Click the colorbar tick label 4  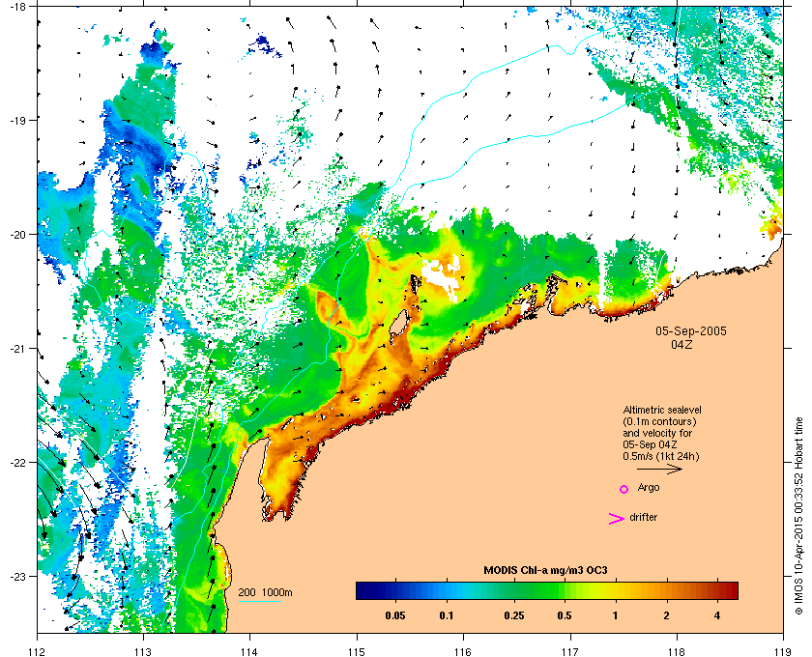coord(717,615)
